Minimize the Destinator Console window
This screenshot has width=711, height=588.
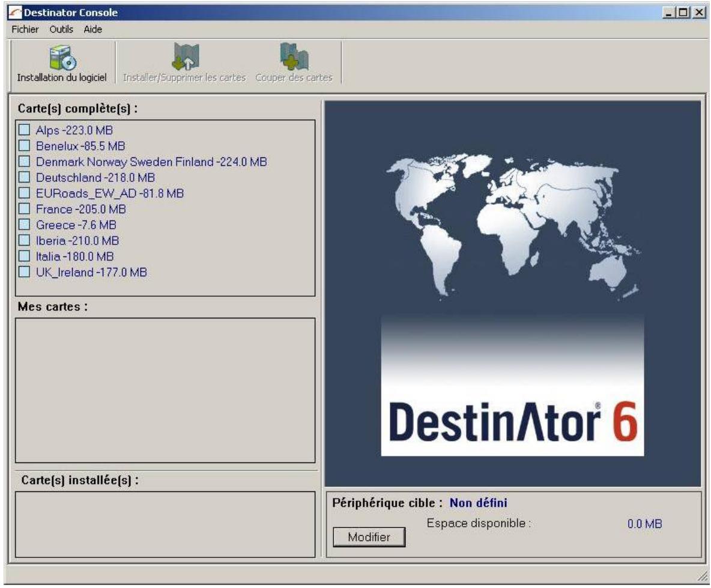(668, 13)
